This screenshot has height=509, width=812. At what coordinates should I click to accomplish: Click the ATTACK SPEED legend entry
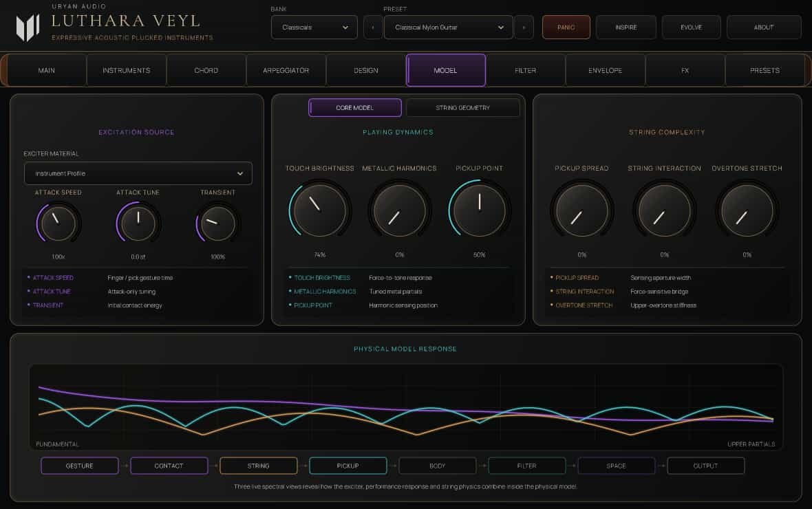54,278
